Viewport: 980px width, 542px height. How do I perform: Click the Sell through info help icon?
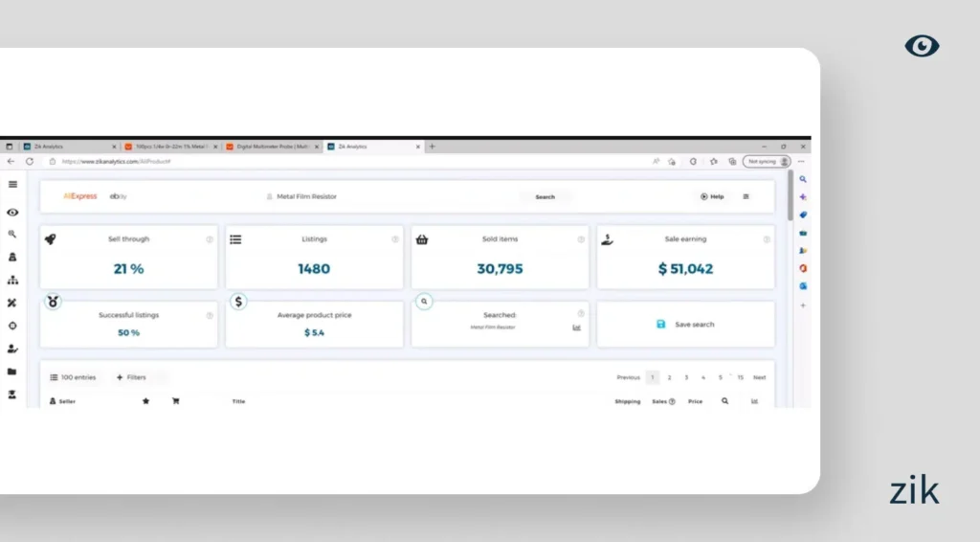click(x=210, y=239)
